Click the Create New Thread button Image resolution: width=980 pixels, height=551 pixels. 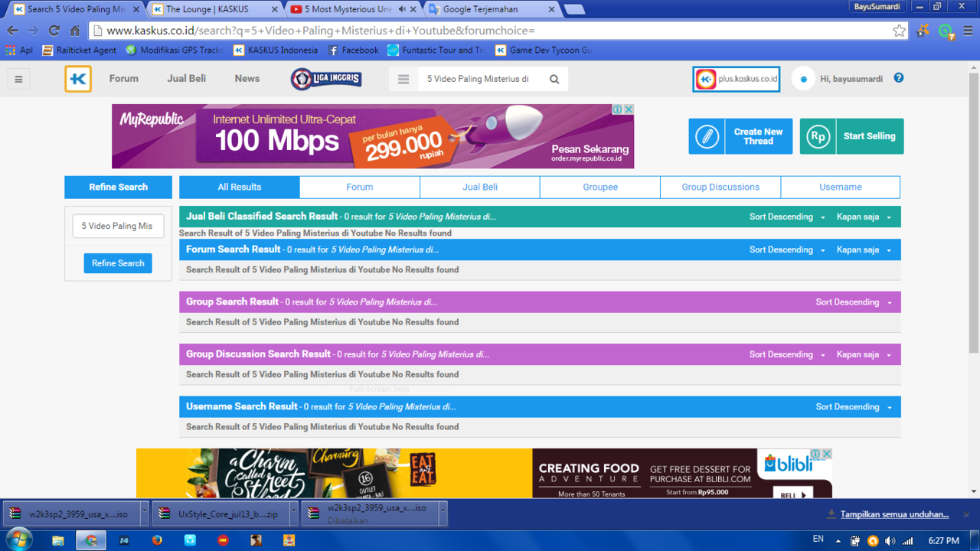[740, 136]
